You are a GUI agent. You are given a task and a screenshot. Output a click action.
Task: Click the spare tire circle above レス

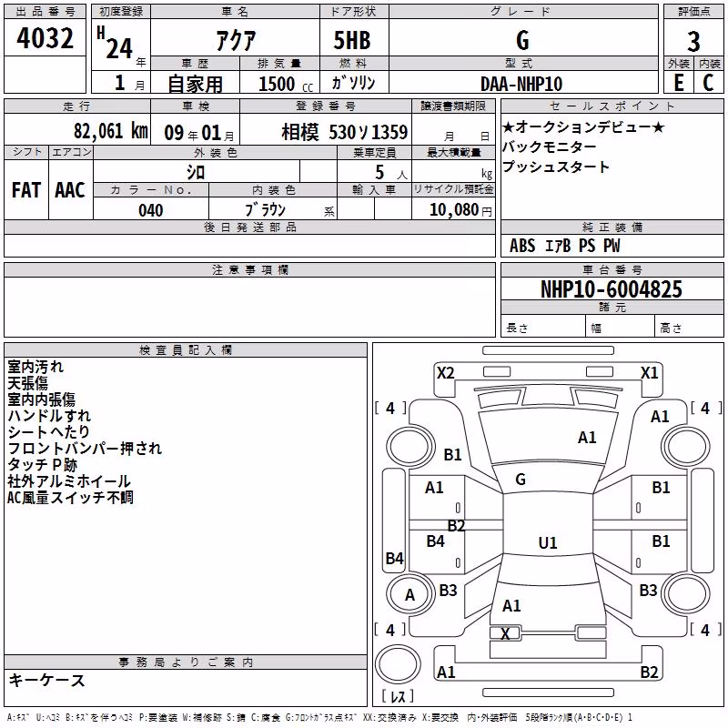coord(398,663)
